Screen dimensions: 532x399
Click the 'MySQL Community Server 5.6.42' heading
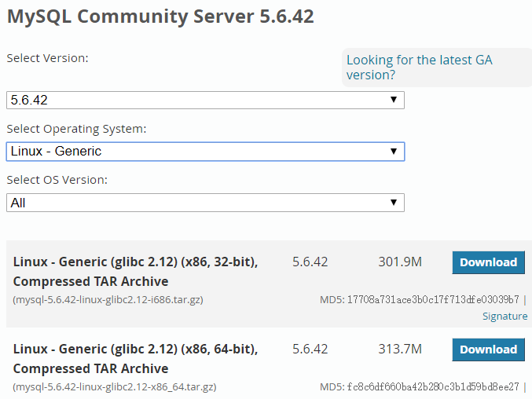click(160, 16)
